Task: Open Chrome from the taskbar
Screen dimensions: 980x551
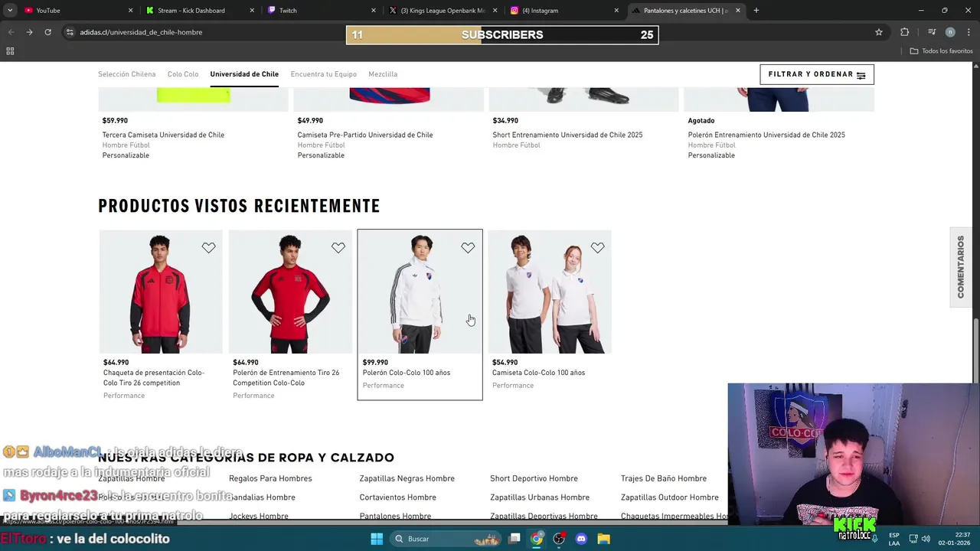Action: pyautogui.click(x=537, y=539)
